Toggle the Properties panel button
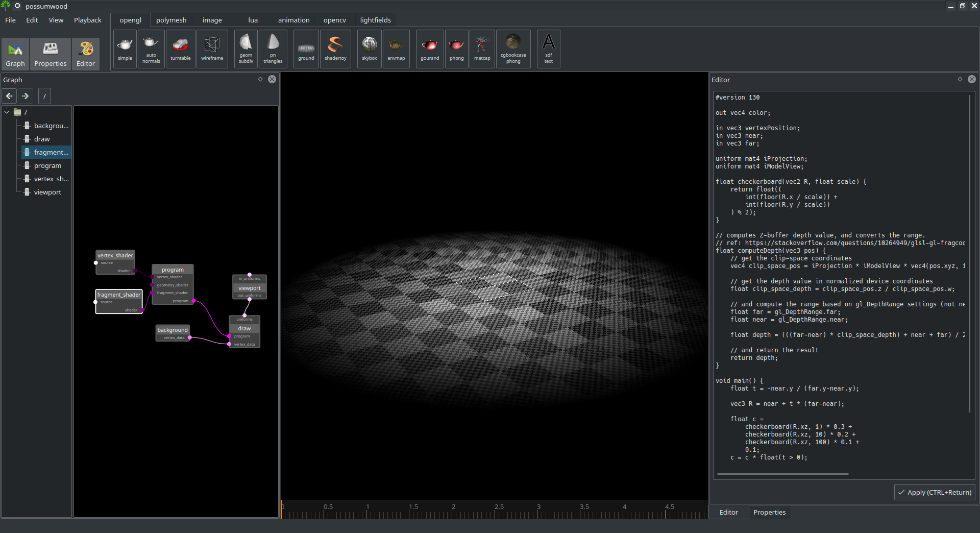980x533 pixels. pos(50,54)
